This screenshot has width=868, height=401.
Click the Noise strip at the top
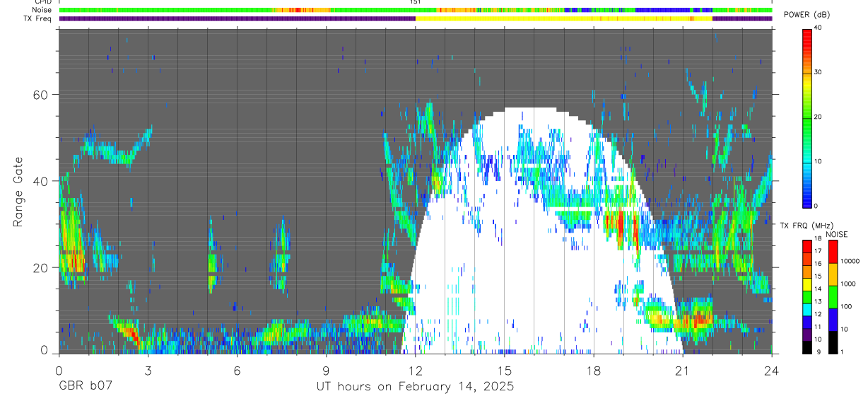pyautogui.click(x=416, y=10)
